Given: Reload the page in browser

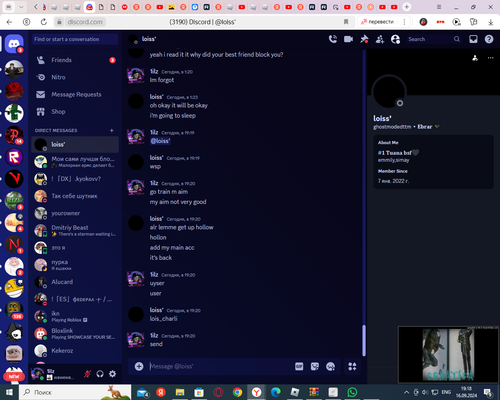Looking at the screenshot, I should coord(44,22).
